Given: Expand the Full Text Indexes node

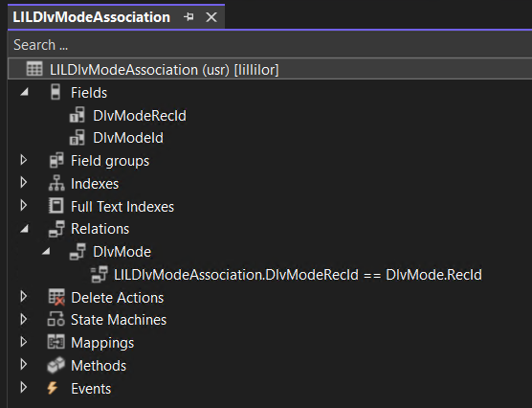Looking at the screenshot, I should coord(23,206).
